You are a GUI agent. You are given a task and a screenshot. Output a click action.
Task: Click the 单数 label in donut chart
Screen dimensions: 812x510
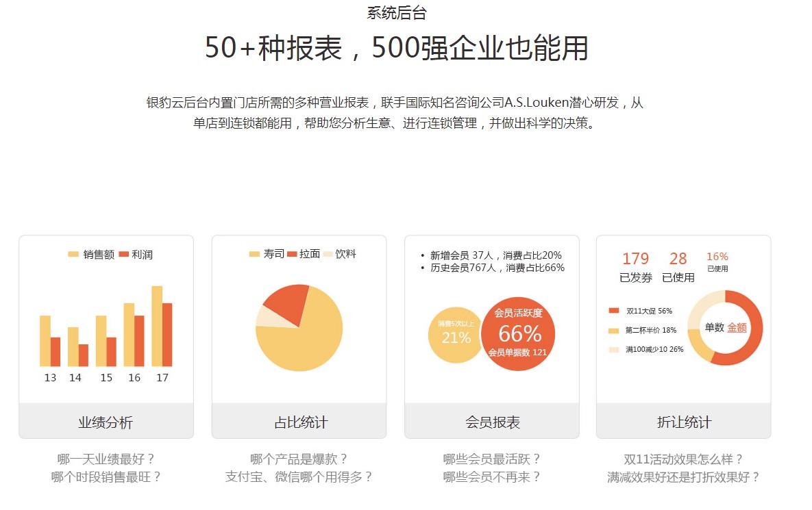(x=714, y=328)
